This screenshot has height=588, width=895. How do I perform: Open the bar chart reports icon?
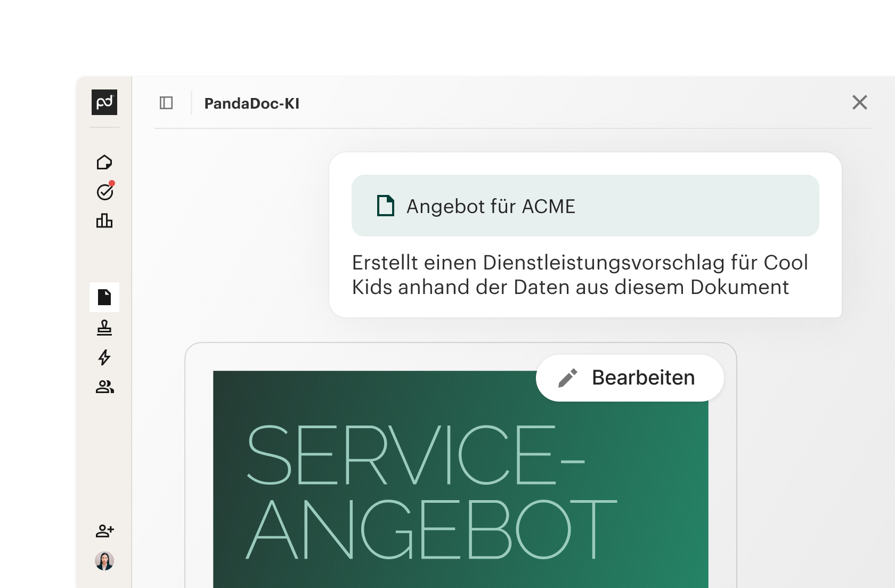(x=104, y=220)
